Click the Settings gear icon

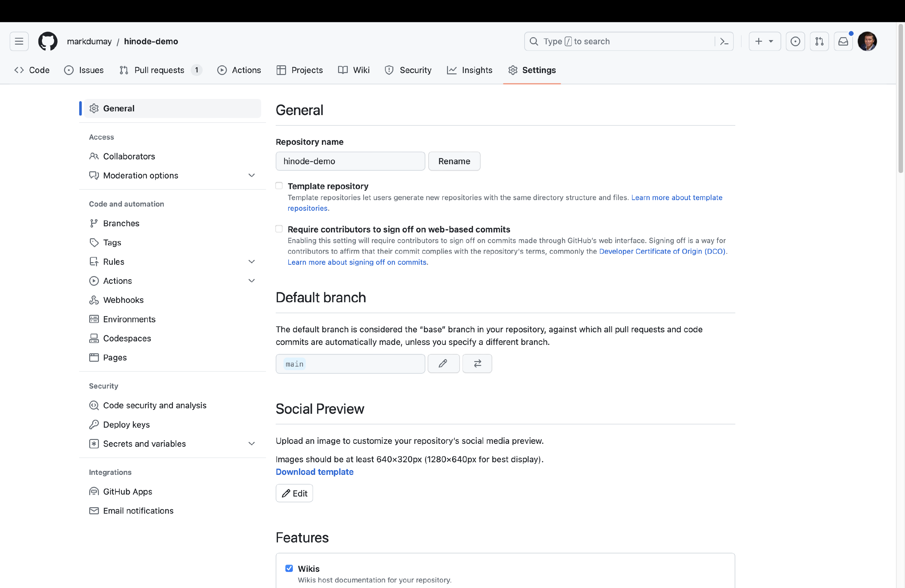coord(513,70)
